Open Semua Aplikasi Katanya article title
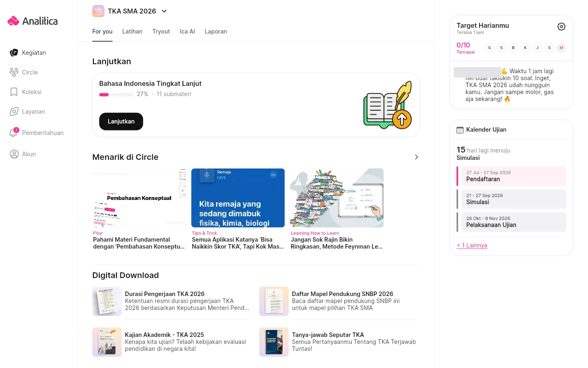The image size is (588, 368). 238,243
